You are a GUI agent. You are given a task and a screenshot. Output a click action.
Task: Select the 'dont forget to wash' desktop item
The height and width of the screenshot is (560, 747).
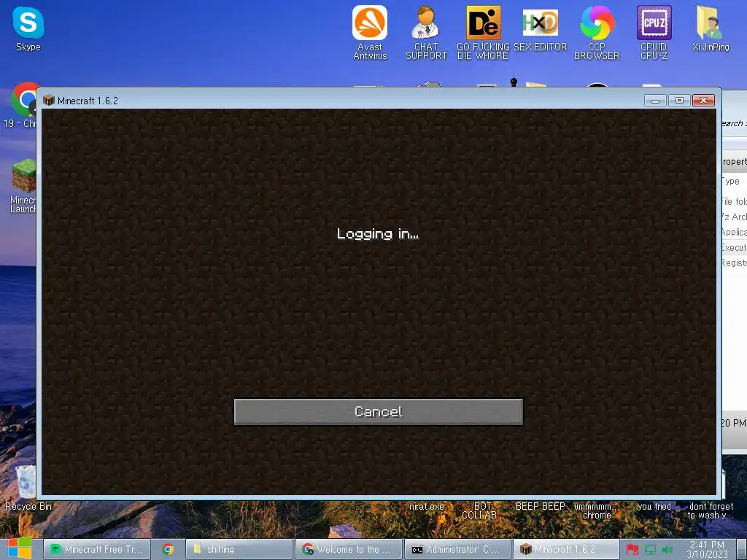[x=711, y=510]
